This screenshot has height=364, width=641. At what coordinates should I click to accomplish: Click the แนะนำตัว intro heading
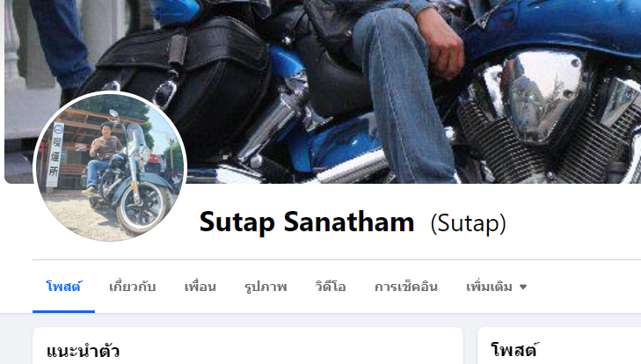click(x=83, y=351)
